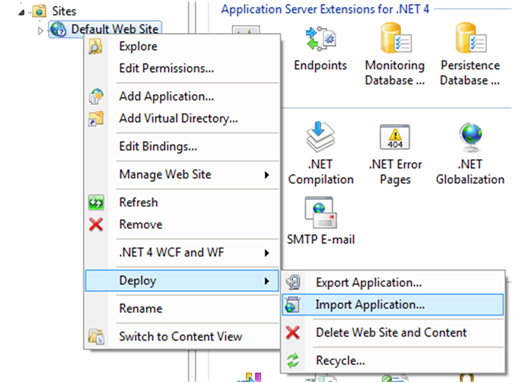Screen dimensions: 513x383
Task: Expand the Manage Web Site submenu
Action: coord(182,174)
